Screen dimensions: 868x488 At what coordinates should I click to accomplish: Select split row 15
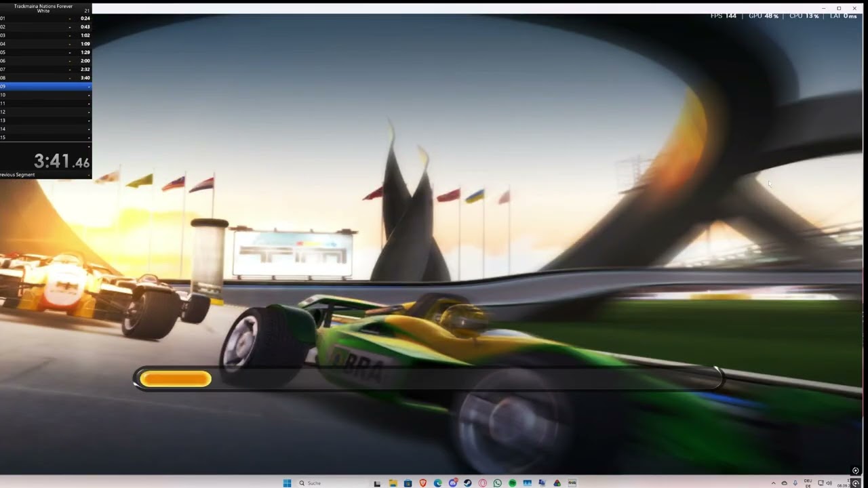[45, 138]
